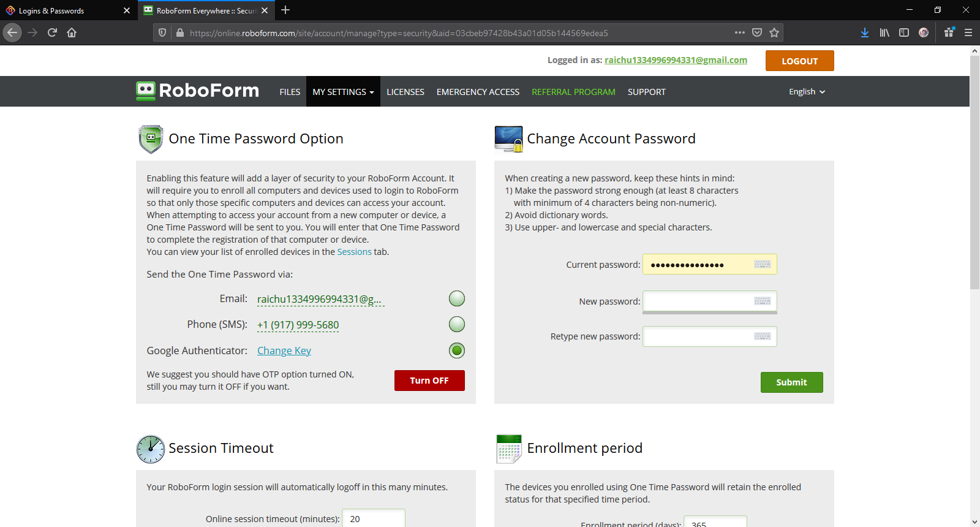Viewport: 980px width, 527px height.
Task: Click the Online session timeout field
Action: (374, 518)
